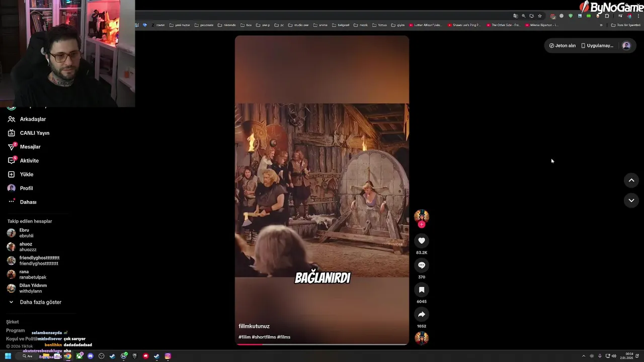Viewport: 644px width, 362px height.
Task: Click the microphone icon in system tray
Action: [x=600, y=356]
